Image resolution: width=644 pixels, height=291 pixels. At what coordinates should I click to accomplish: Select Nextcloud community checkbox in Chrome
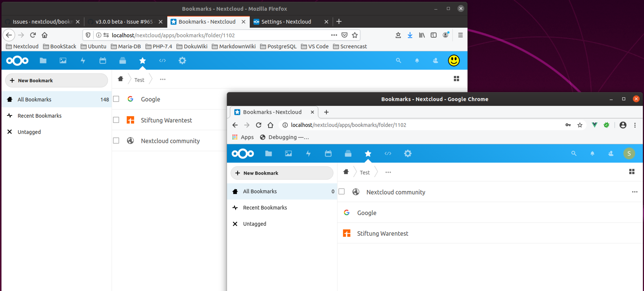pyautogui.click(x=342, y=191)
